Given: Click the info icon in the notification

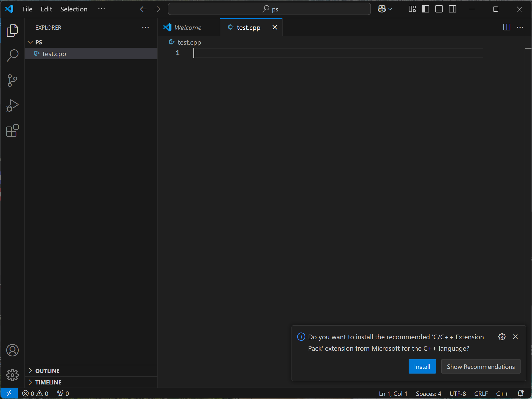Looking at the screenshot, I should (301, 337).
